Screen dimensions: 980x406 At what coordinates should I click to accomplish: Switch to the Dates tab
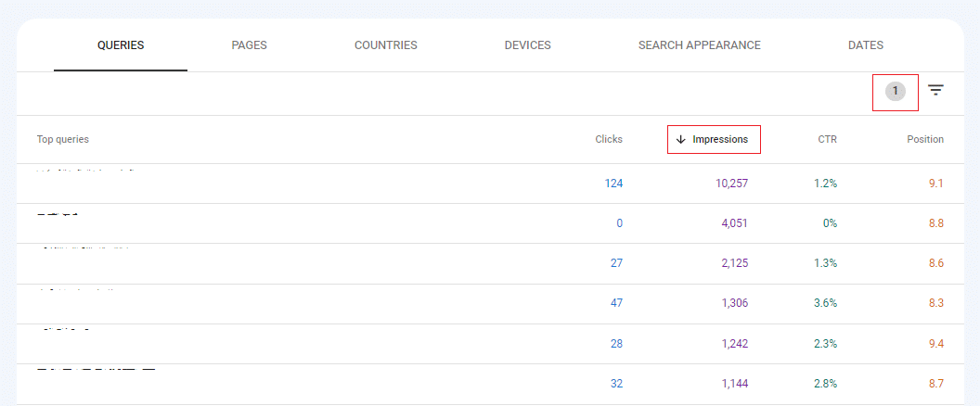click(865, 45)
